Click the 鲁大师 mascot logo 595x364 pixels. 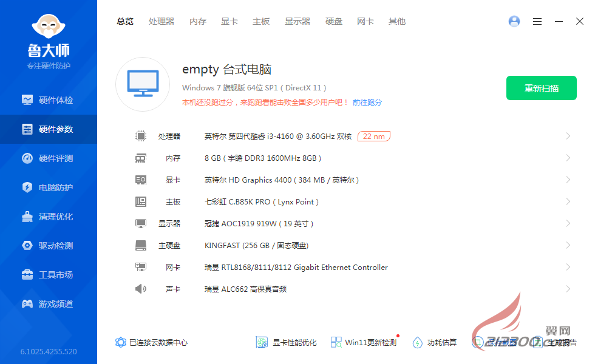pos(49,25)
